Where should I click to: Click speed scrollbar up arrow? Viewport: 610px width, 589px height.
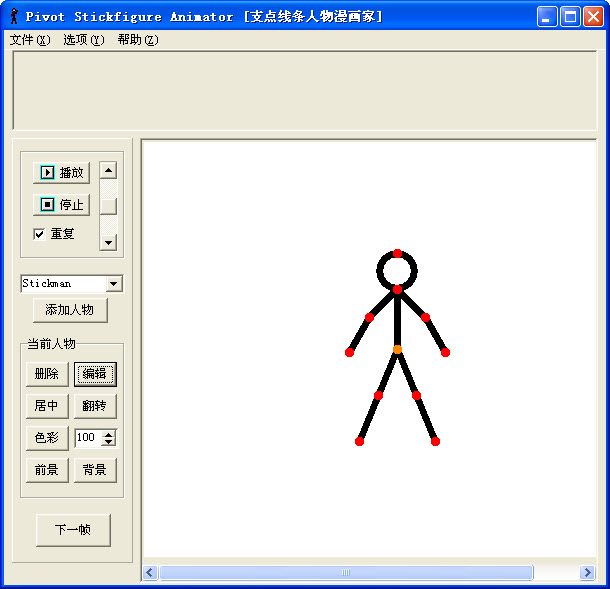pos(109,170)
